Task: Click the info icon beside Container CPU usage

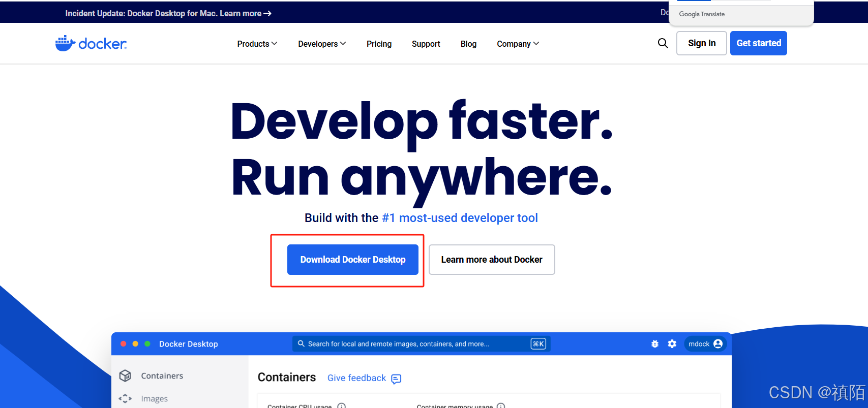Action: point(342,406)
